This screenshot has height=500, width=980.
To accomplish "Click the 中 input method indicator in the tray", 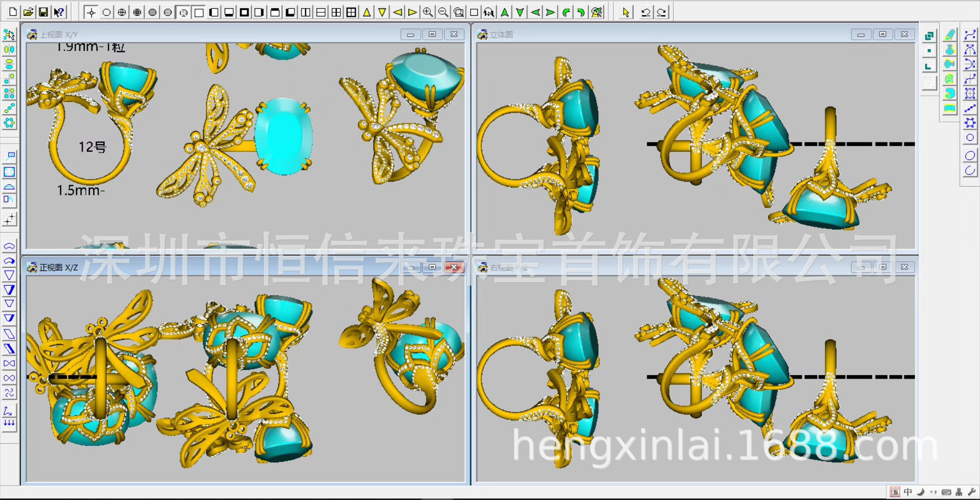I will pyautogui.click(x=908, y=492).
